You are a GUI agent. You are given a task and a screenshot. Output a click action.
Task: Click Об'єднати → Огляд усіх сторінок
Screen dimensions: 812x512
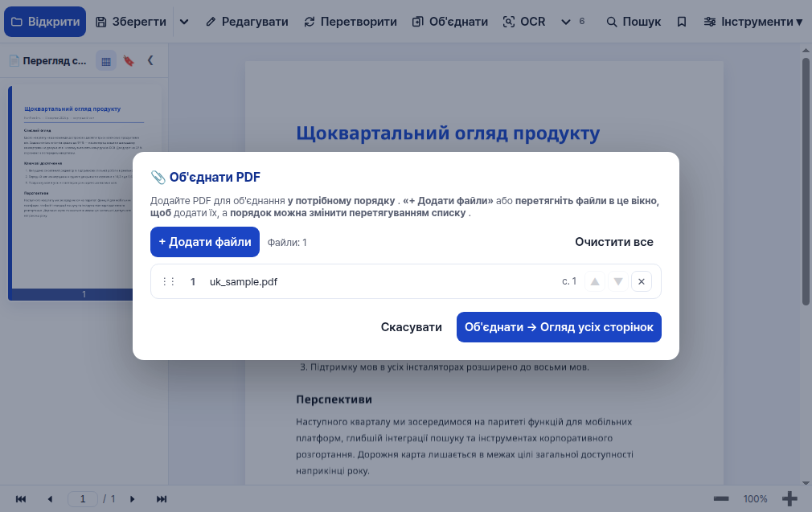(x=559, y=327)
